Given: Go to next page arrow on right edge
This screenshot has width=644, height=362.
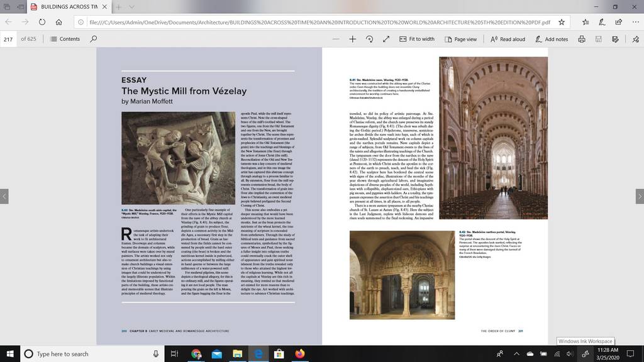Looking at the screenshot, I should (x=640, y=196).
